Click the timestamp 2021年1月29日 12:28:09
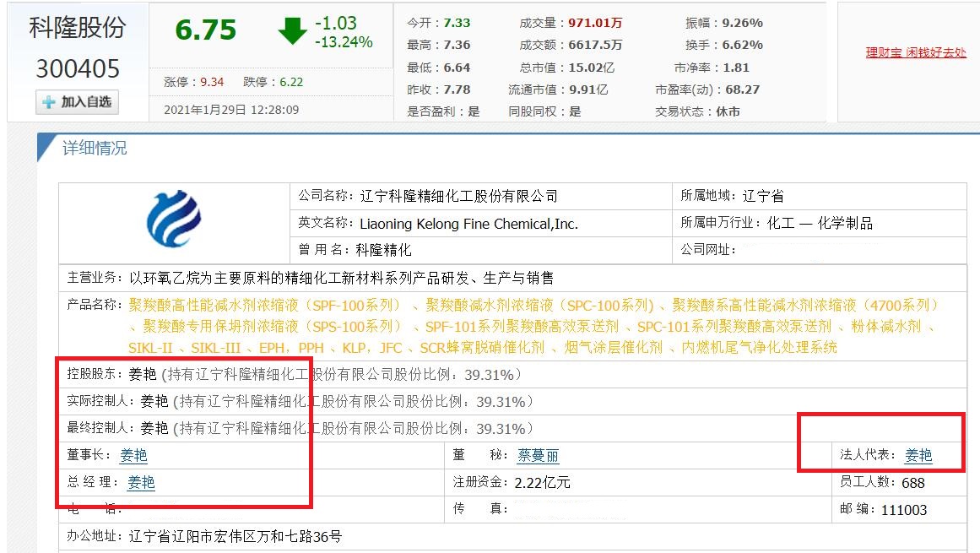Screen dimensions: 980x553 coord(231,110)
